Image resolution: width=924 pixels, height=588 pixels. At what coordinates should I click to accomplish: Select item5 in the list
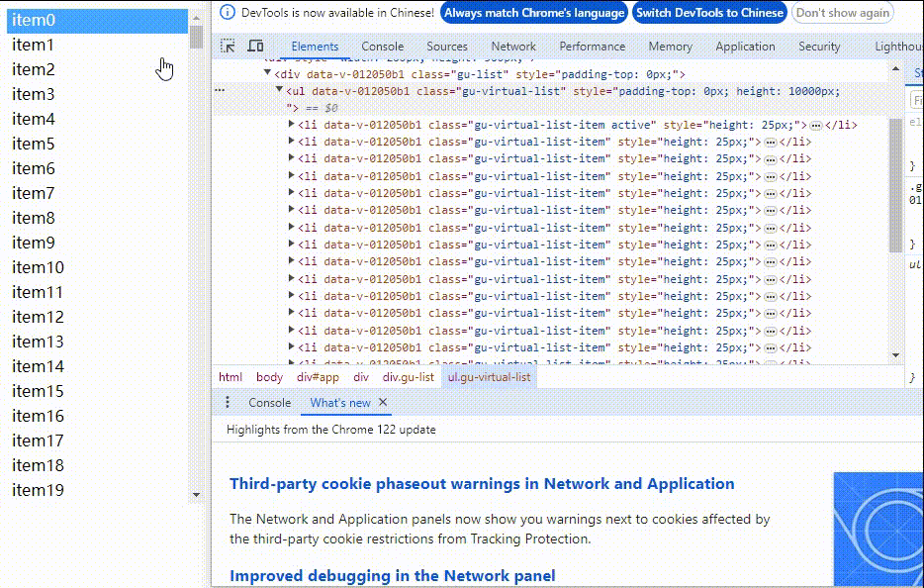97,144
